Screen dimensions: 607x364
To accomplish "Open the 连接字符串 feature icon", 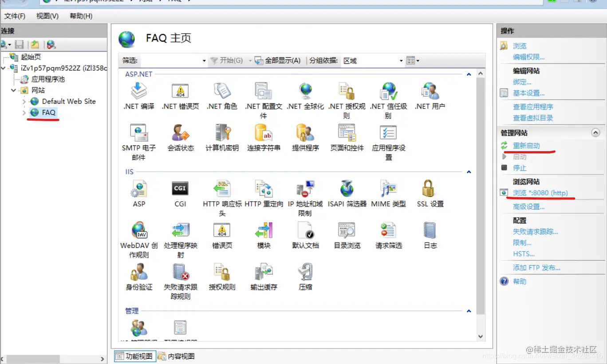I will point(264,133).
